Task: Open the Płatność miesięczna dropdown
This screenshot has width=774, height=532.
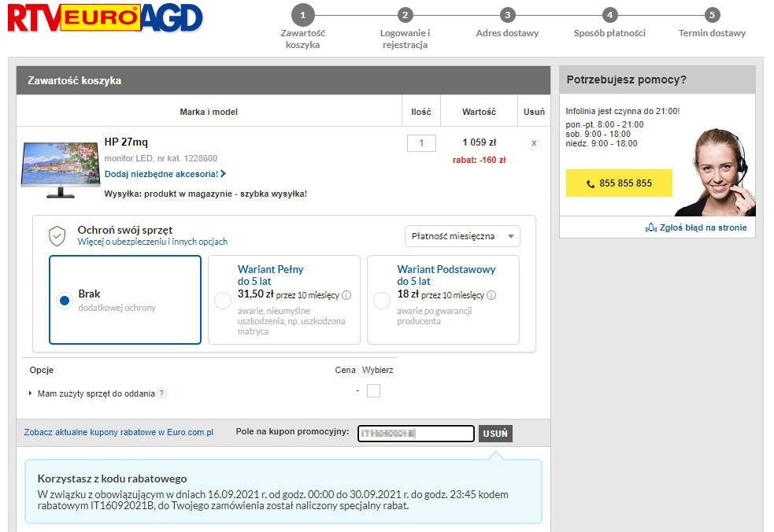Action: (462, 236)
